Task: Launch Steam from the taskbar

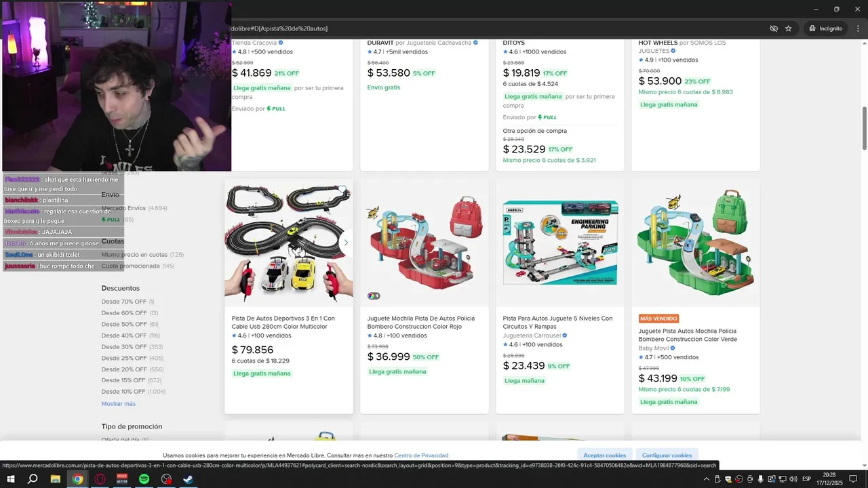Action: [189, 479]
